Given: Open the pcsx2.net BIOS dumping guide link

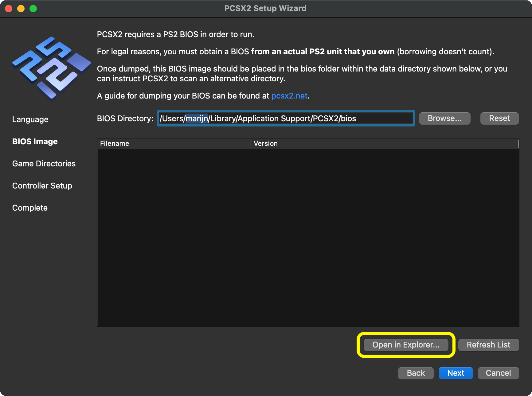Looking at the screenshot, I should point(288,96).
